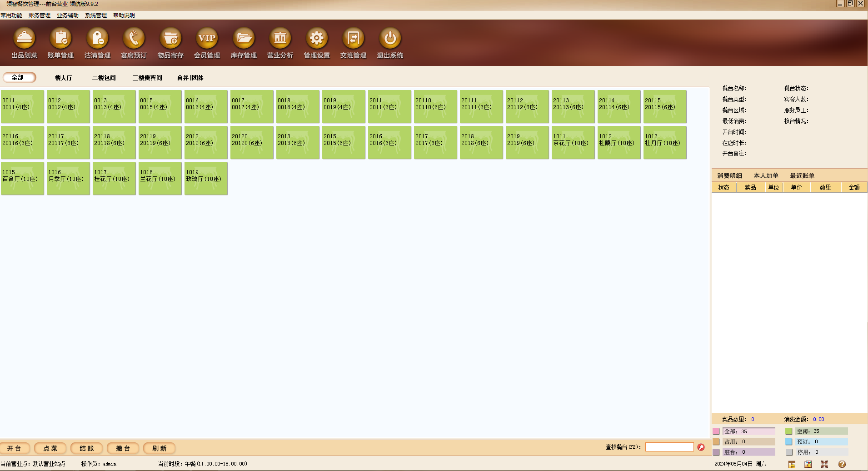Click the green 空闲 status color swatch

[x=789, y=431]
